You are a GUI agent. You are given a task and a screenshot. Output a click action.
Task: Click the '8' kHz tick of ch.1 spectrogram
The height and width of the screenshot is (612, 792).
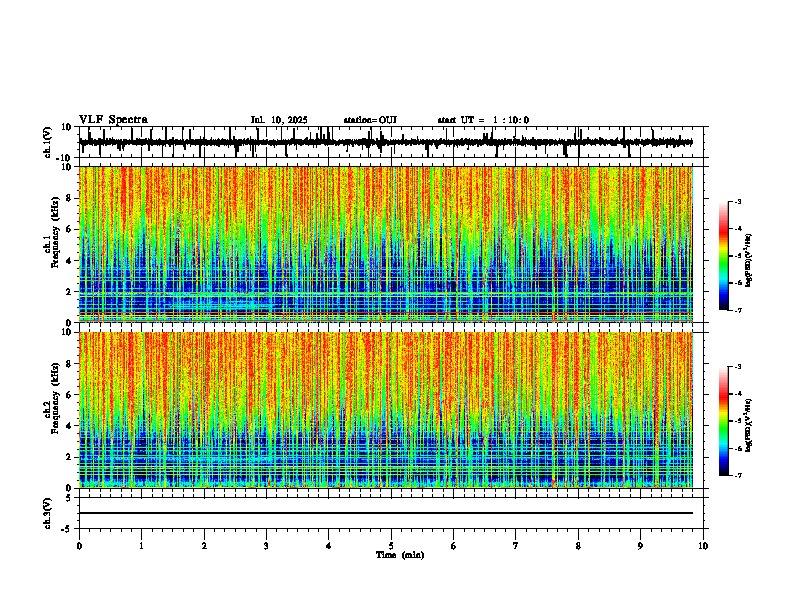click(x=69, y=198)
